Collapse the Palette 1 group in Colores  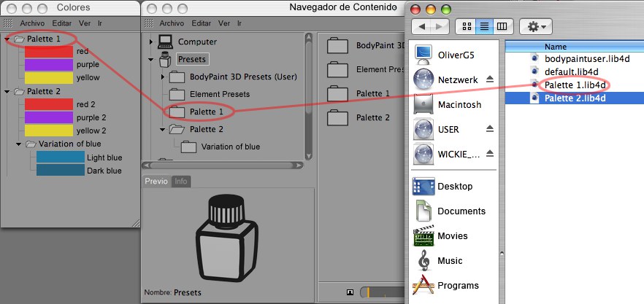click(7, 39)
